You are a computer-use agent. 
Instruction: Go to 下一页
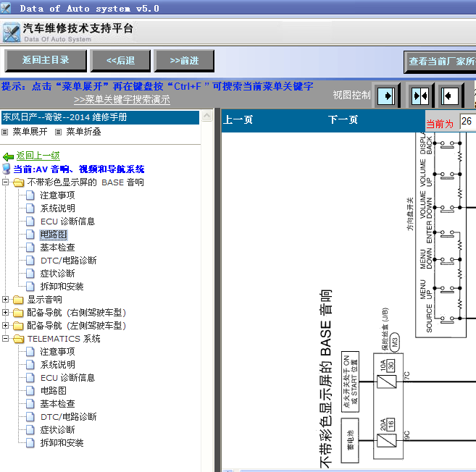[343, 120]
